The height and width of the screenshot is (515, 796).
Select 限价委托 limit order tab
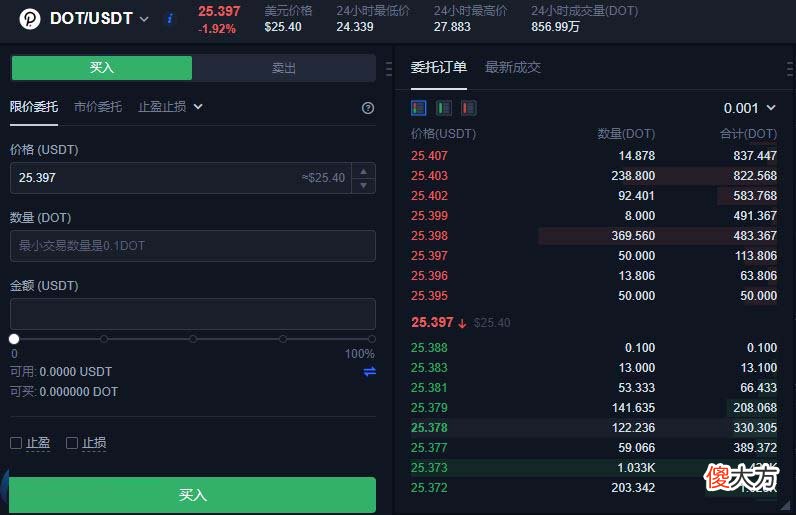coord(34,107)
